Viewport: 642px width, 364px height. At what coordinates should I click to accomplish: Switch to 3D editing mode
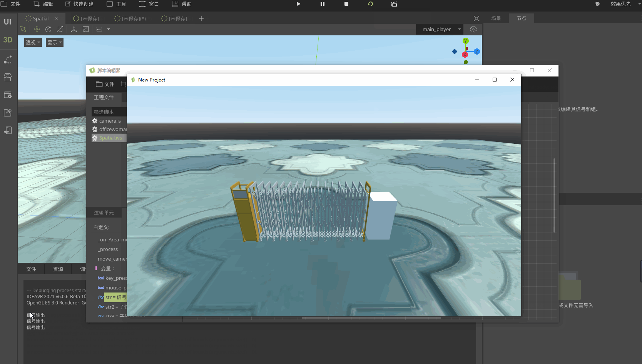[8, 40]
